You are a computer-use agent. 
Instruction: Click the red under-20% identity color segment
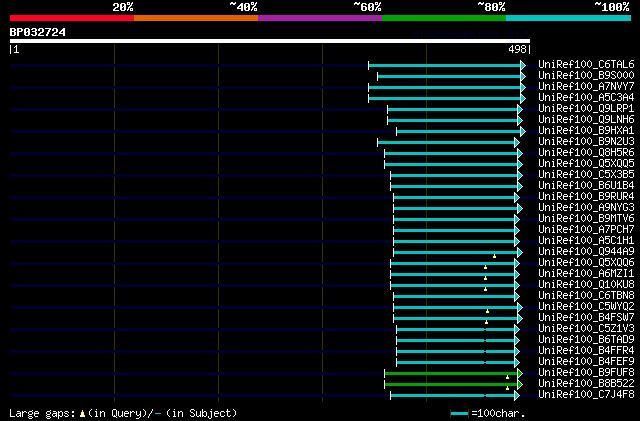[x=72, y=18]
